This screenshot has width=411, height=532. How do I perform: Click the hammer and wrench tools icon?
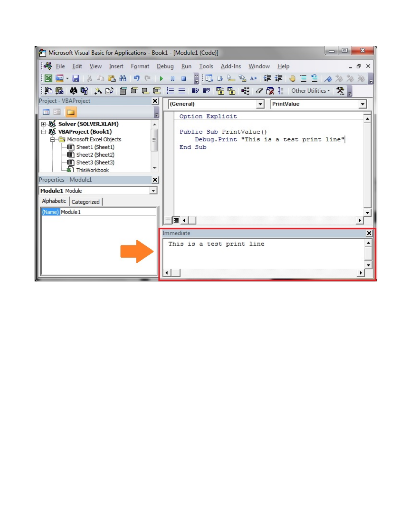pyautogui.click(x=340, y=91)
